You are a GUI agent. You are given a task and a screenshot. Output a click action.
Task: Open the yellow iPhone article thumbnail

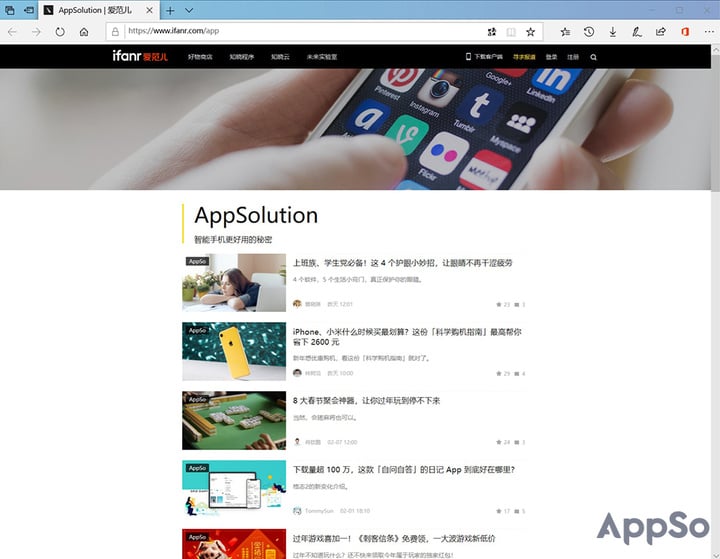click(x=234, y=351)
